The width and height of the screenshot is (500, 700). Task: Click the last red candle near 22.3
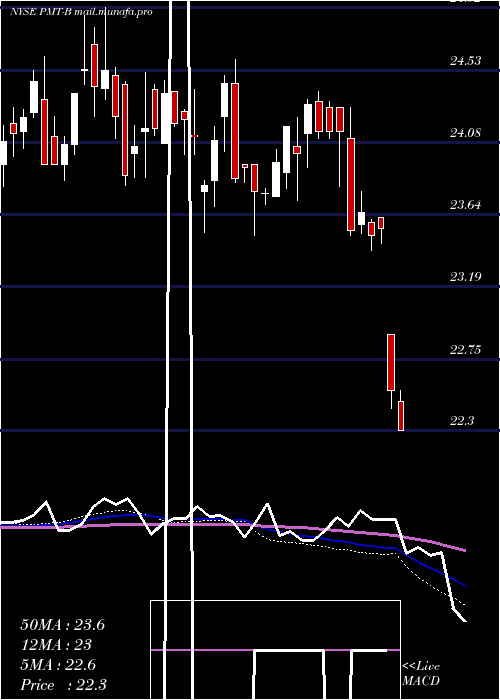[401, 416]
